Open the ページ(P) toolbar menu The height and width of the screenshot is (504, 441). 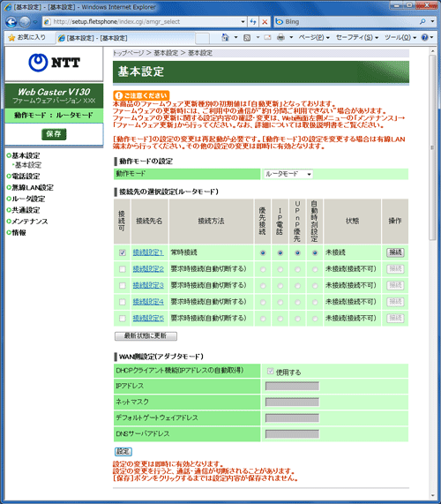coord(314,38)
